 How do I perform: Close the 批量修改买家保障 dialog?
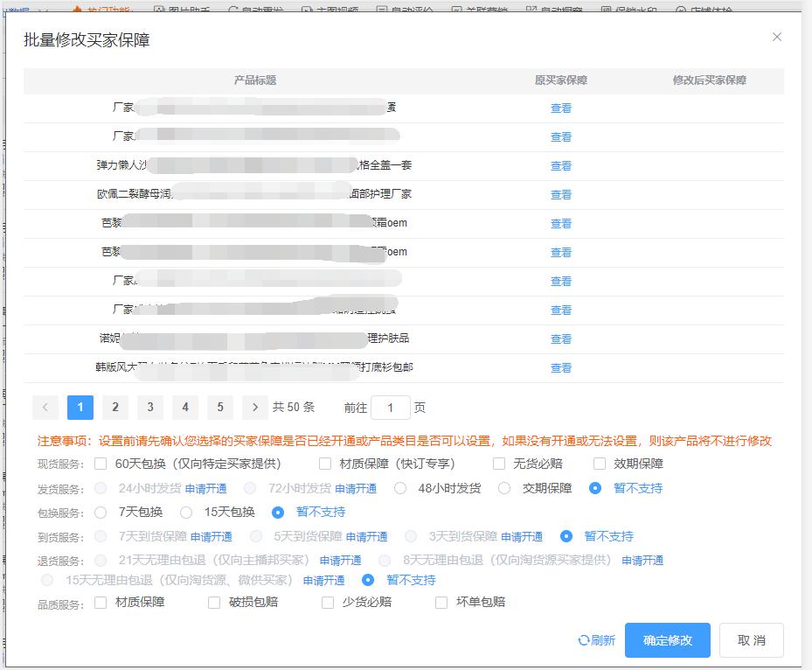(777, 37)
